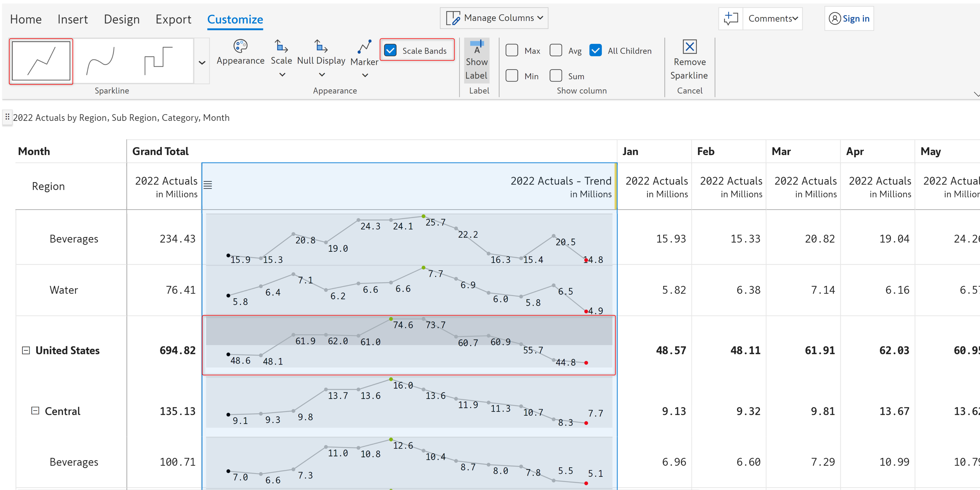Click the Sign in button
The image size is (980, 490).
point(849,18)
